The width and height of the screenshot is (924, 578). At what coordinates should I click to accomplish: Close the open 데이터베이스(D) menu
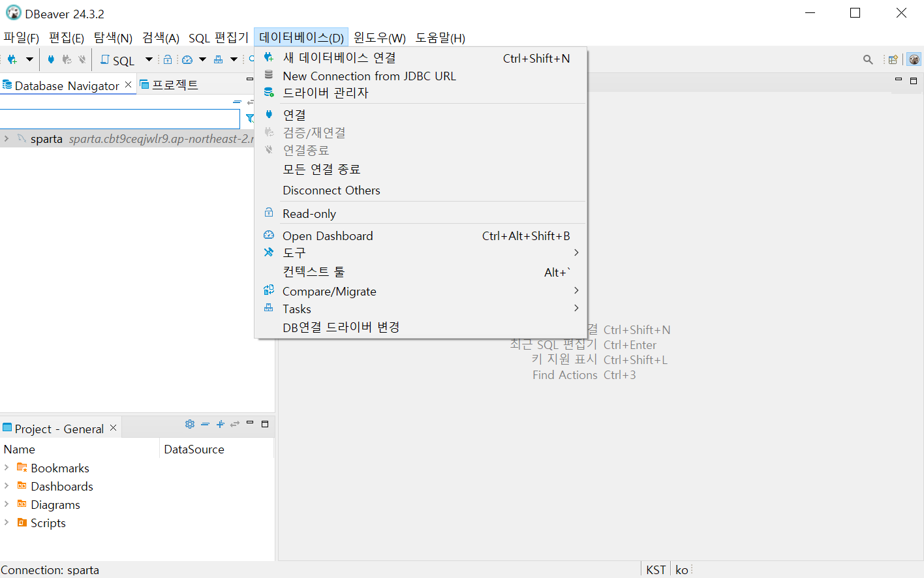point(301,38)
